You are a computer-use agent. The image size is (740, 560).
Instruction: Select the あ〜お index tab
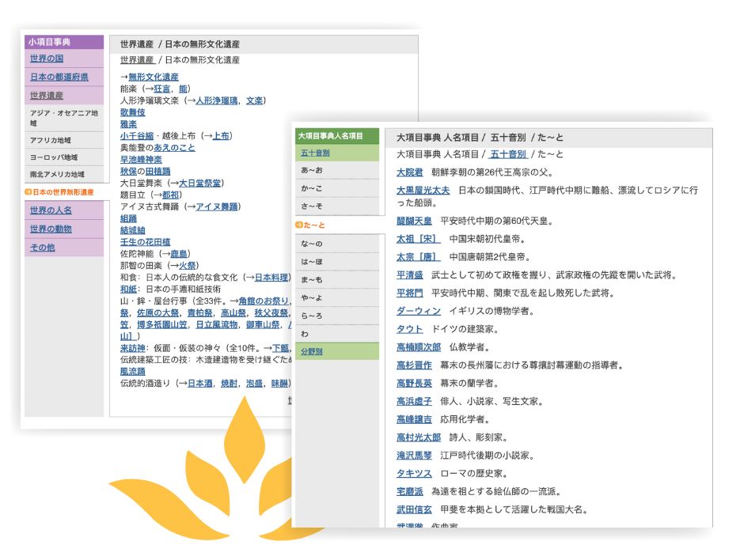click(311, 170)
